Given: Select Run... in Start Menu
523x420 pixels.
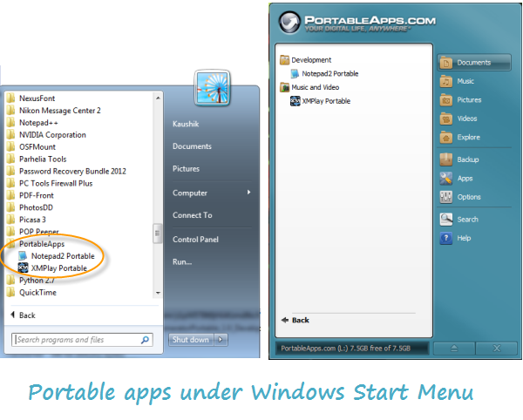Looking at the screenshot, I should pyautogui.click(x=182, y=262).
